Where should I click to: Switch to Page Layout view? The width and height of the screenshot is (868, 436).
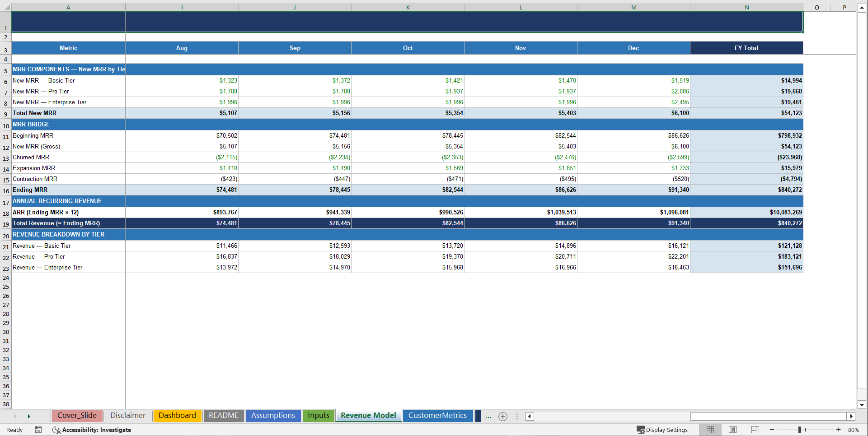pyautogui.click(x=732, y=430)
